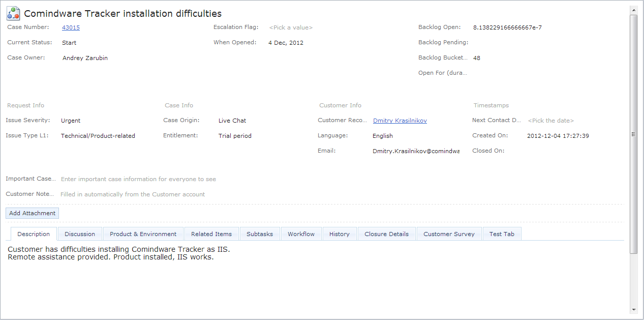Image resolution: width=644 pixels, height=320 pixels.
Task: Switch to the Subtasks tab
Action: click(260, 234)
